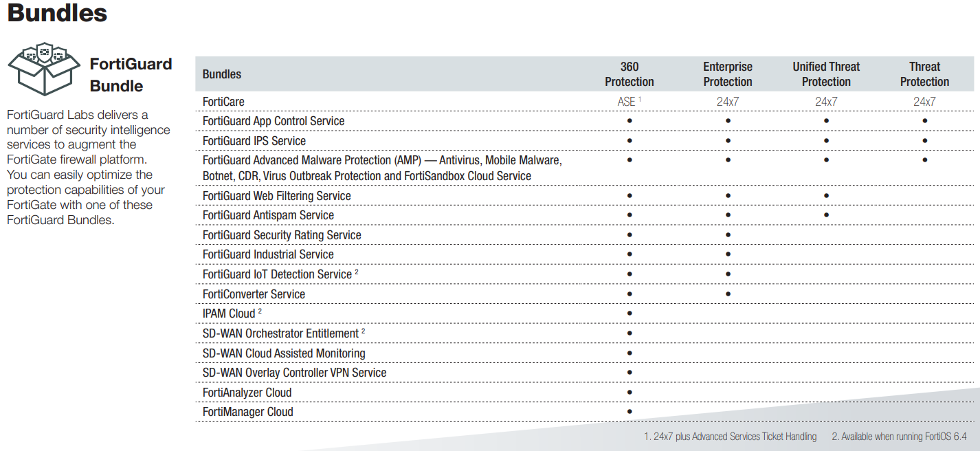The image size is (980, 451).
Task: Click the FortiManager Cloud 360 Protection dot
Action: [x=630, y=412]
